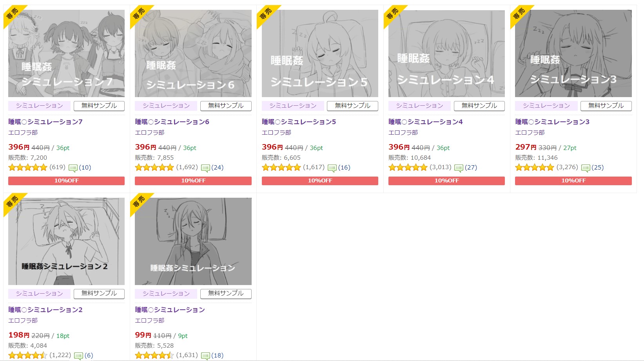644x361 pixels.
Task: Select シミュレーション genre tag on 198円 item
Action: 39,294
